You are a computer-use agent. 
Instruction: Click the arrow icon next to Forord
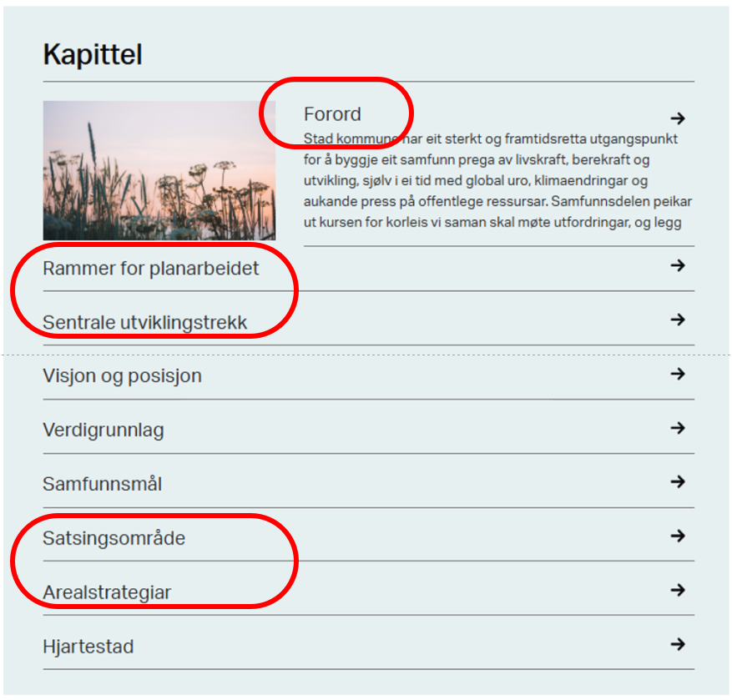677,118
